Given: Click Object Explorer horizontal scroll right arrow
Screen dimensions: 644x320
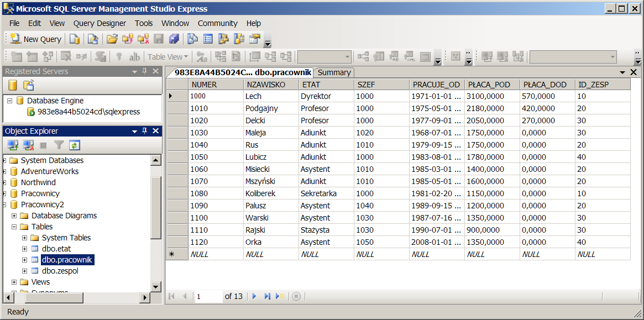Looking at the screenshot, I should [145, 297].
